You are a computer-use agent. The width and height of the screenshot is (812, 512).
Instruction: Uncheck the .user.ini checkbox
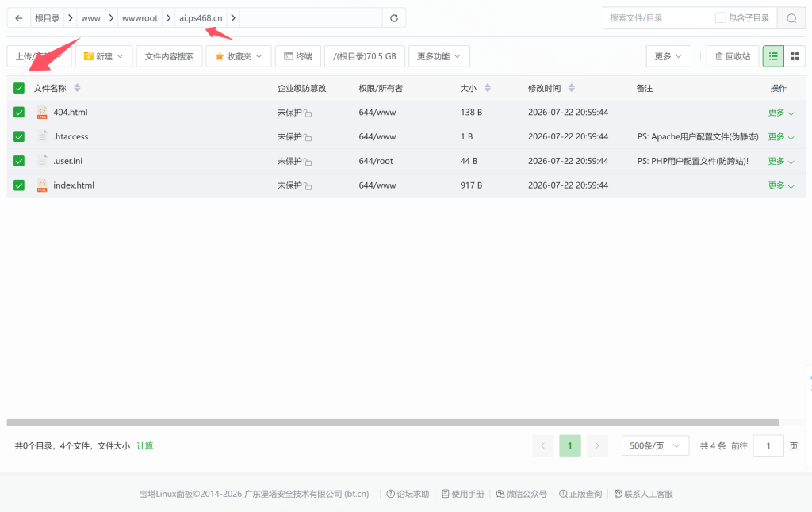(19, 161)
